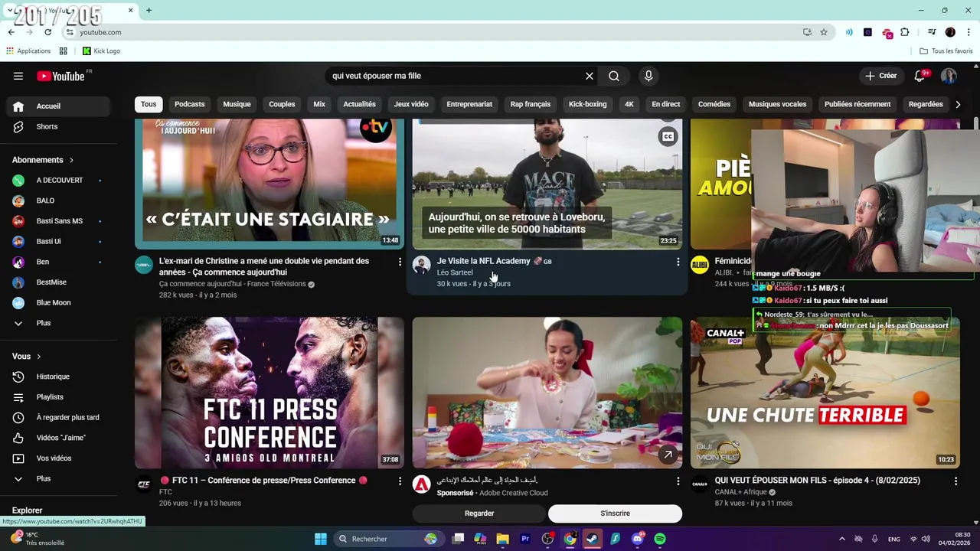Viewport: 980px width, 551px height.
Task: Open the Kick Logo bookmark
Action: 101,51
